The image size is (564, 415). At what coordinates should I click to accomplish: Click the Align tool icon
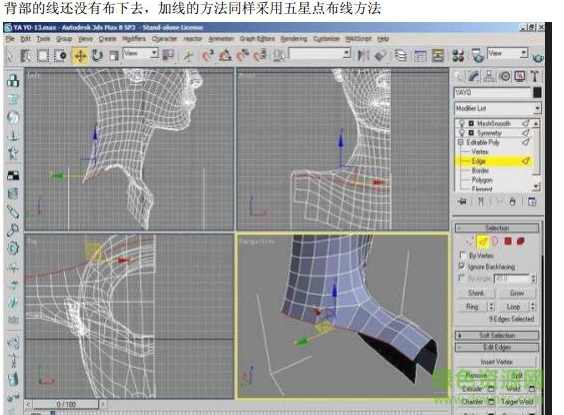click(380, 55)
